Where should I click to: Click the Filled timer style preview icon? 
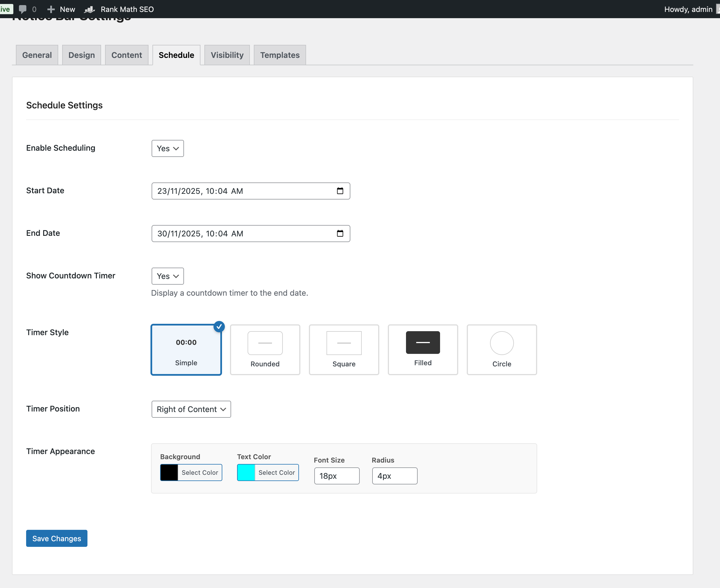[x=422, y=343]
